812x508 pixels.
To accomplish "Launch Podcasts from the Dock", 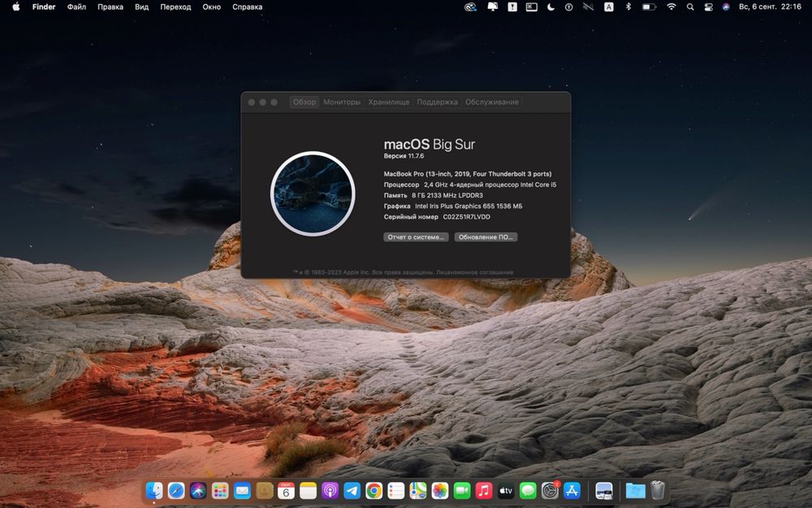I will pyautogui.click(x=330, y=490).
